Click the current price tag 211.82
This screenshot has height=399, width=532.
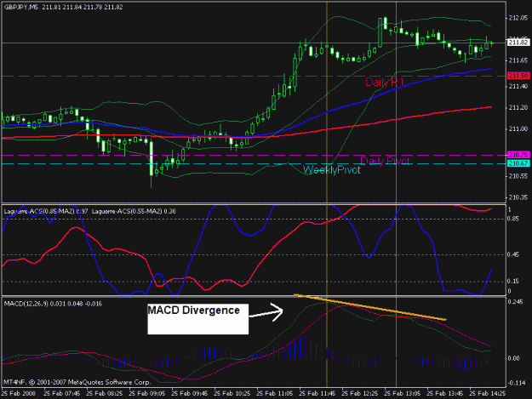pyautogui.click(x=518, y=43)
